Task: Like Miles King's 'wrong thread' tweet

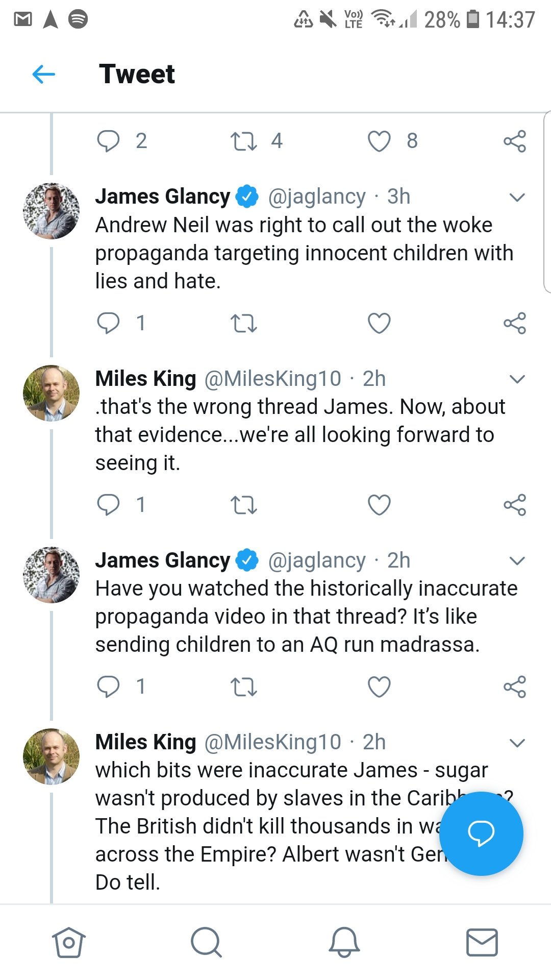Action: coord(379,505)
